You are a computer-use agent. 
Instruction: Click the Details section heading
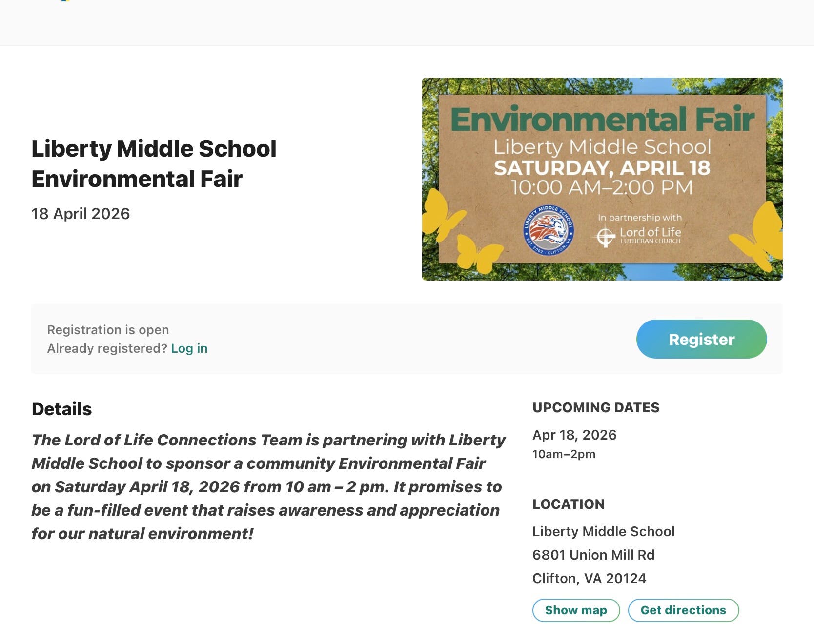(61, 409)
